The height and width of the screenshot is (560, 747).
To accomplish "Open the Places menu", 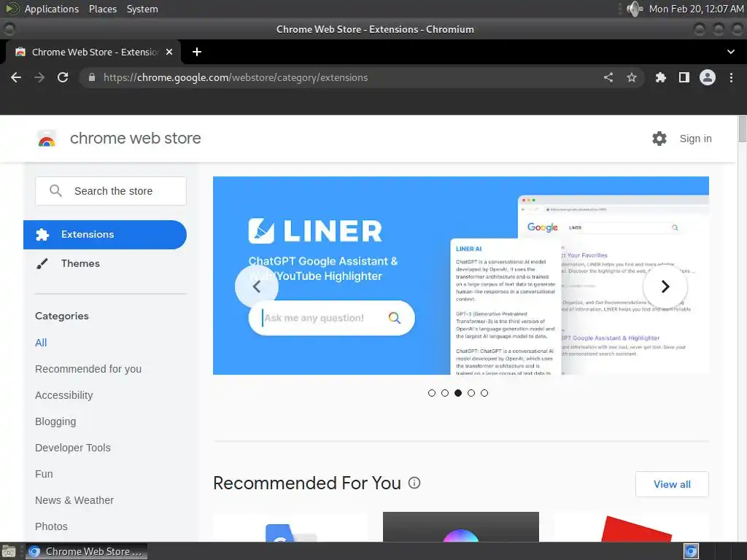I will (102, 9).
